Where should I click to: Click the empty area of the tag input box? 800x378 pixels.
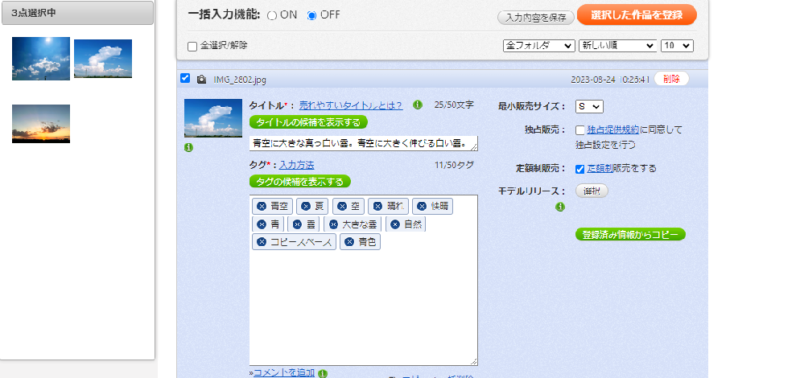[363, 306]
